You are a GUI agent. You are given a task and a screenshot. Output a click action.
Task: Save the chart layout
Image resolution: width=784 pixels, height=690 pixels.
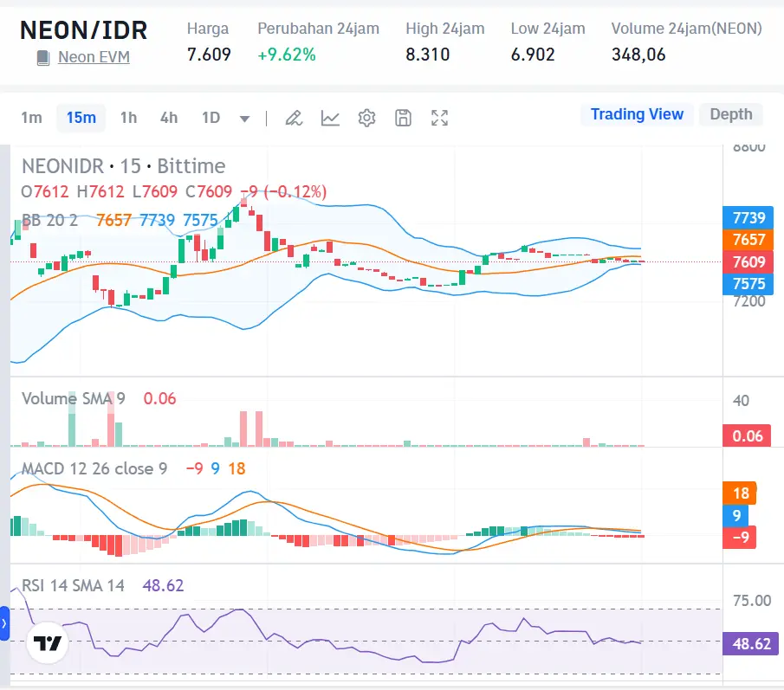pos(403,118)
